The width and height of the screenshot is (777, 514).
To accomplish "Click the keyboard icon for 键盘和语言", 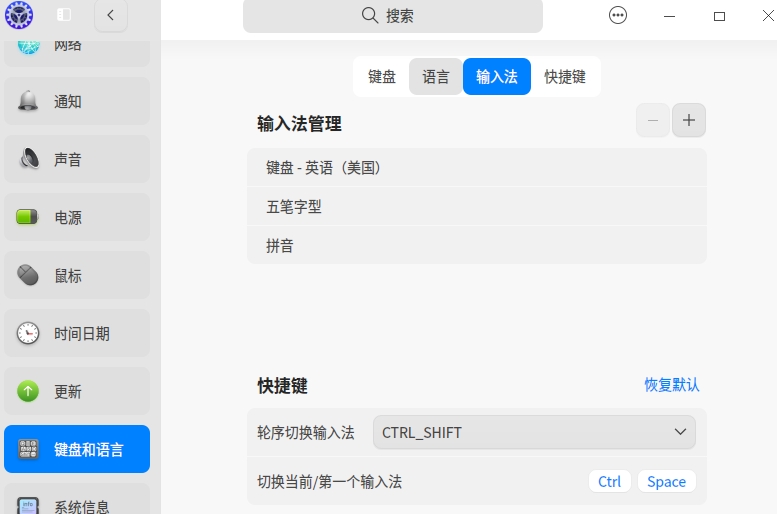I will [28, 449].
